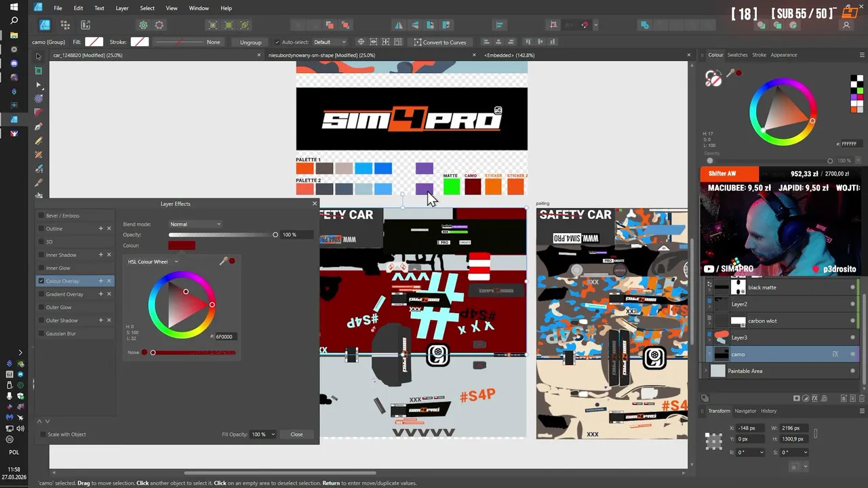Open the Window menu
868x488 pixels.
click(x=199, y=8)
